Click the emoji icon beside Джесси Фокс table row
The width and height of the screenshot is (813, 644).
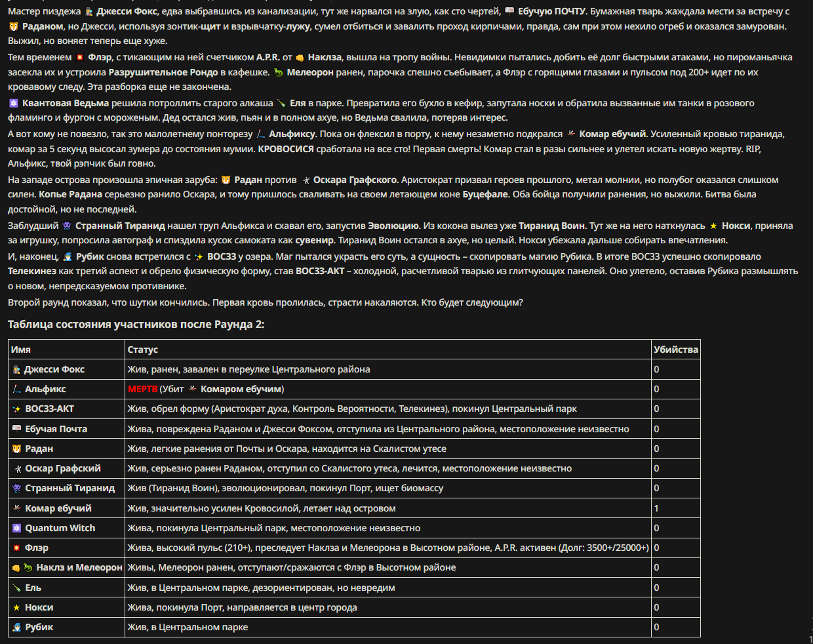16,370
